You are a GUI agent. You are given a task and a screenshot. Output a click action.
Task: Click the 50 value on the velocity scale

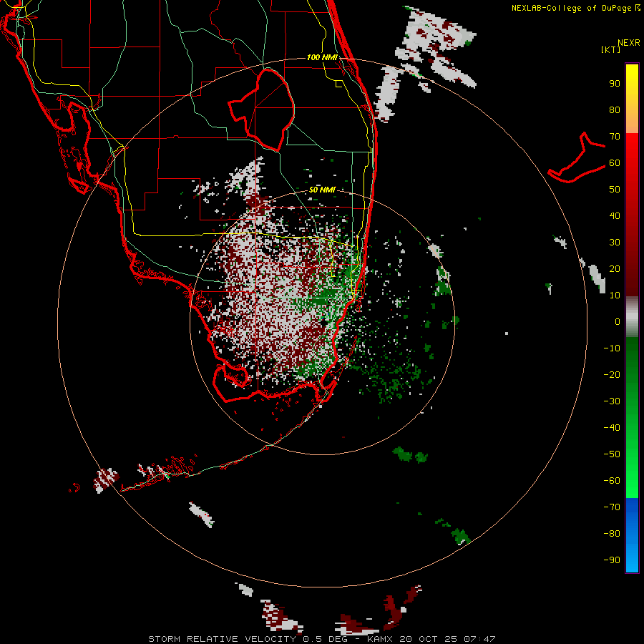(615, 190)
